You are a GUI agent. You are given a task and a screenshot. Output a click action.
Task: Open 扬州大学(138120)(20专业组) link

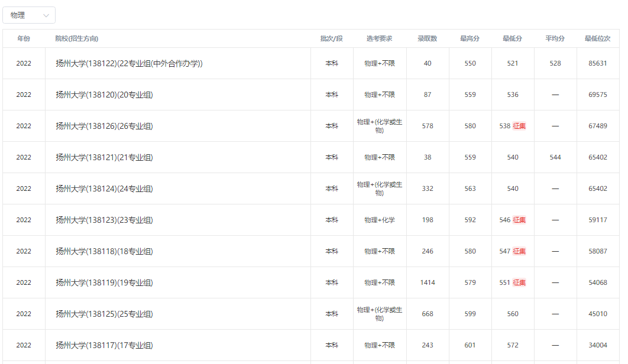[104, 95]
